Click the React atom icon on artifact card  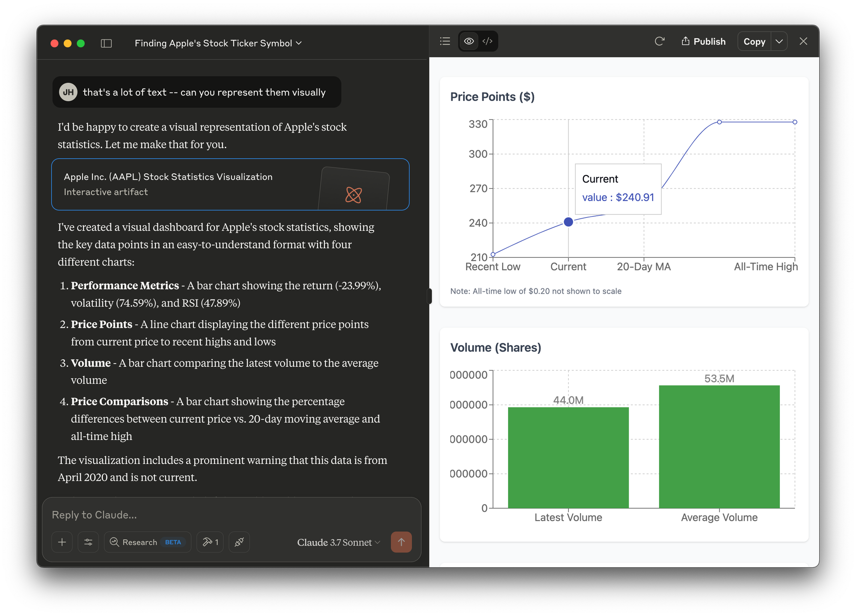(x=354, y=195)
